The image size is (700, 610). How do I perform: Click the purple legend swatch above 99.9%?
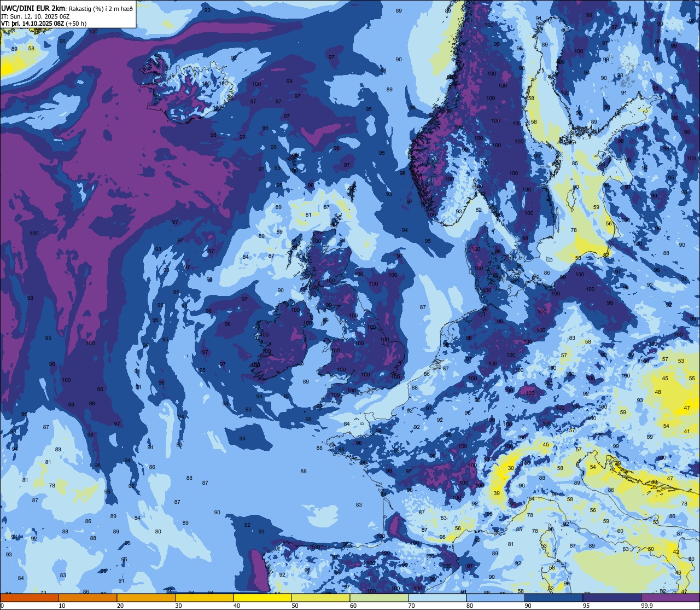[670, 598]
